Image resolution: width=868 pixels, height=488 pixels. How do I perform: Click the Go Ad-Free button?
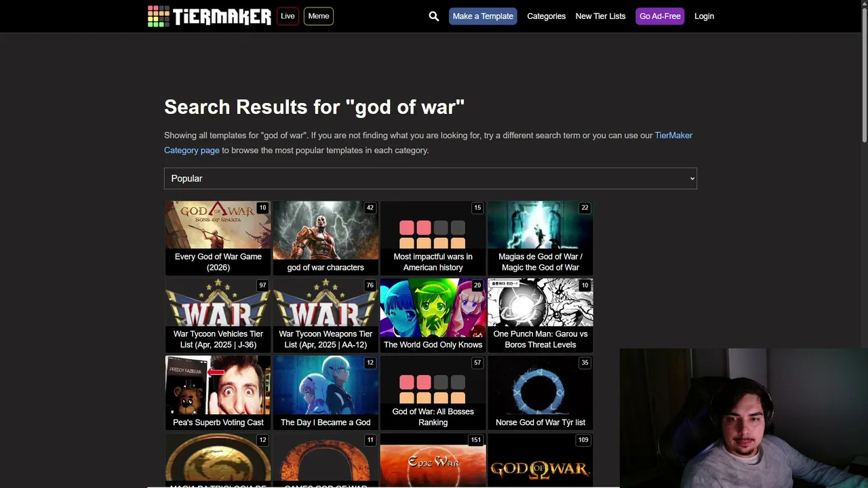pos(660,16)
